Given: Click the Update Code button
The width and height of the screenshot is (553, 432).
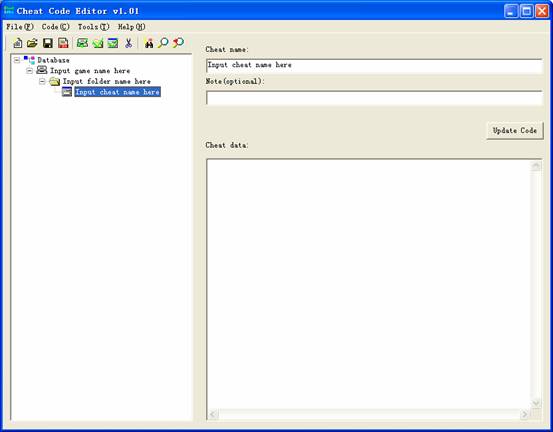Looking at the screenshot, I should coord(515,130).
